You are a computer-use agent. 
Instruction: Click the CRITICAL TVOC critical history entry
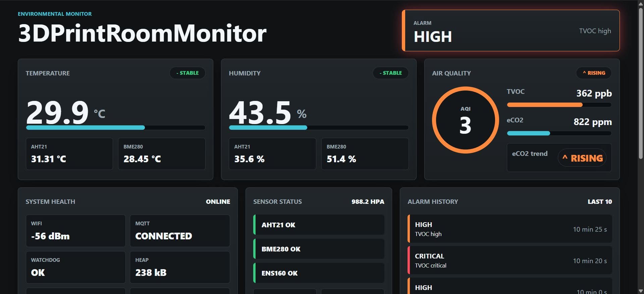click(510, 260)
